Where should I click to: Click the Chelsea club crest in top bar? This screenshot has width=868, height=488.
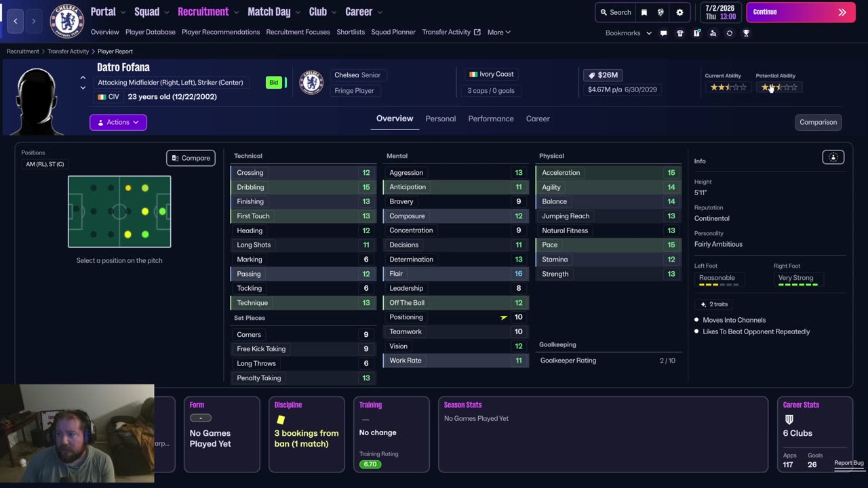point(66,21)
